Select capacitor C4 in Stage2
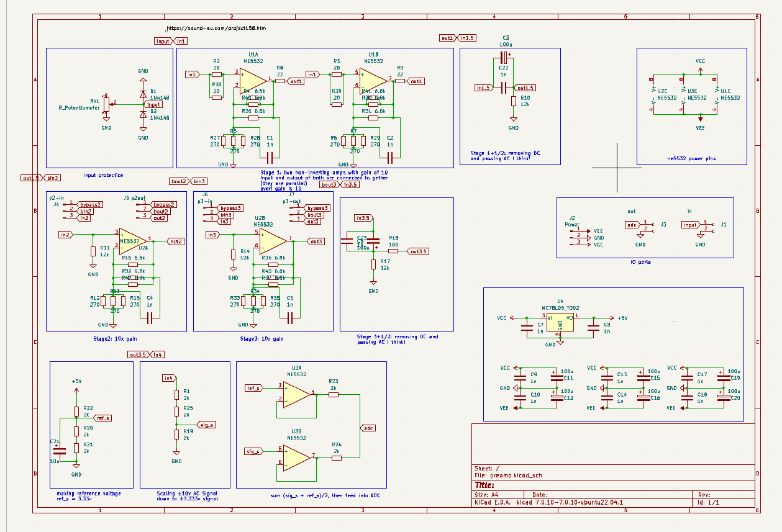The height and width of the screenshot is (532, 782). click(x=149, y=317)
